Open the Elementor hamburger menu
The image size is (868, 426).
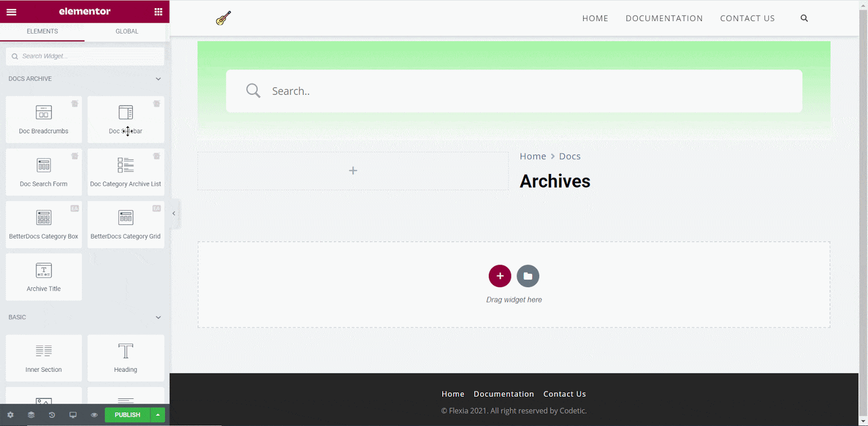click(11, 11)
